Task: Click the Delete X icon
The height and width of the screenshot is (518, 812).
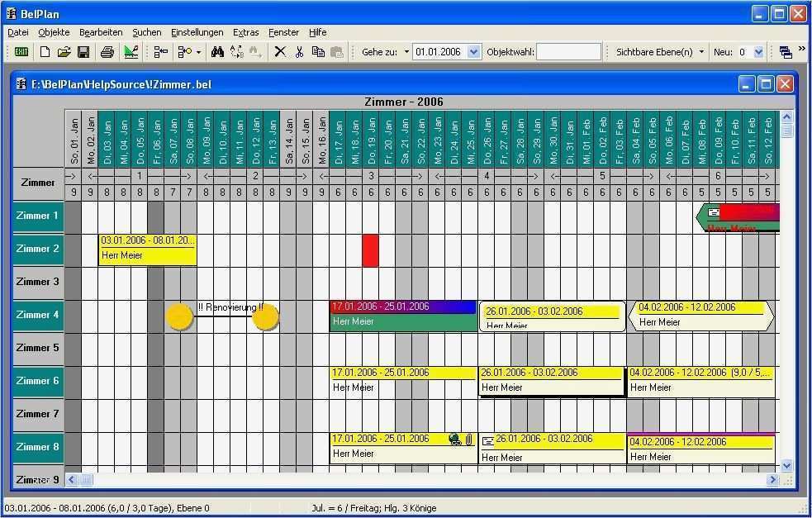Action: coord(280,51)
